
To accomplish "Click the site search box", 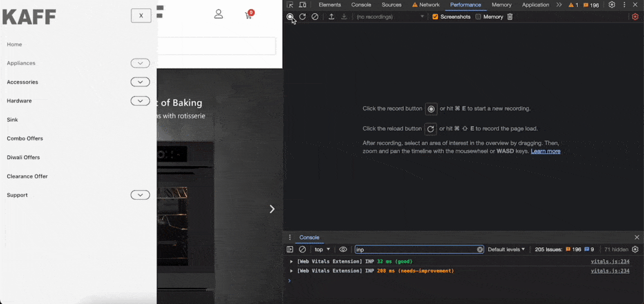I will click(216, 46).
